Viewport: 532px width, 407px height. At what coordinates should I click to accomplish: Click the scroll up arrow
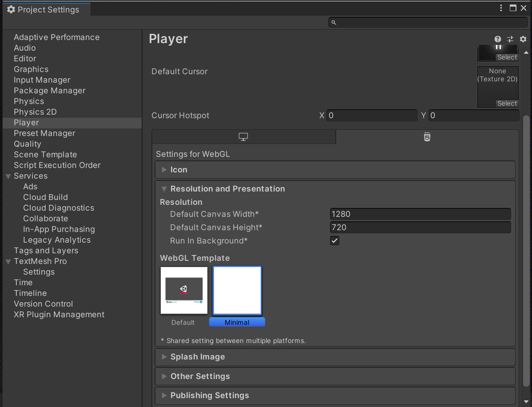tap(526, 52)
